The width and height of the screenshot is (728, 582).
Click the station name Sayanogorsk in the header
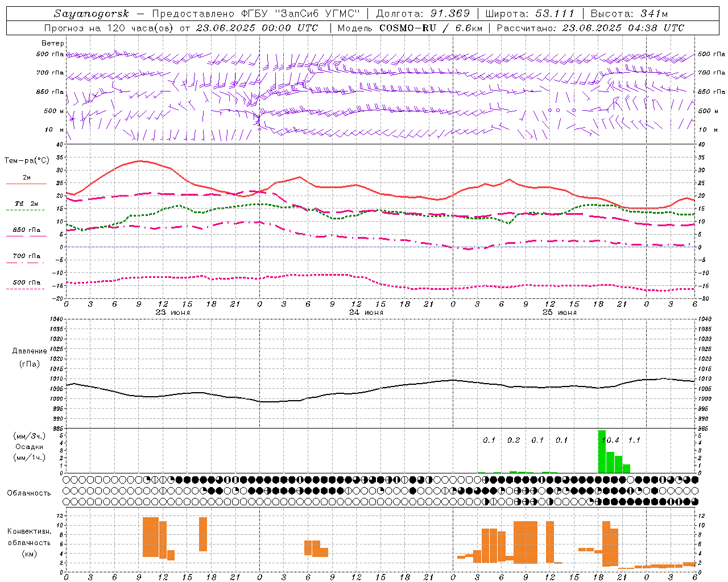tap(92, 14)
